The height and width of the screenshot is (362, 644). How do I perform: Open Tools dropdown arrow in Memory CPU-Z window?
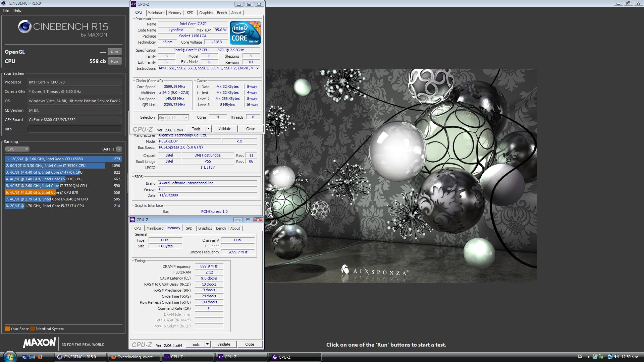click(x=207, y=344)
